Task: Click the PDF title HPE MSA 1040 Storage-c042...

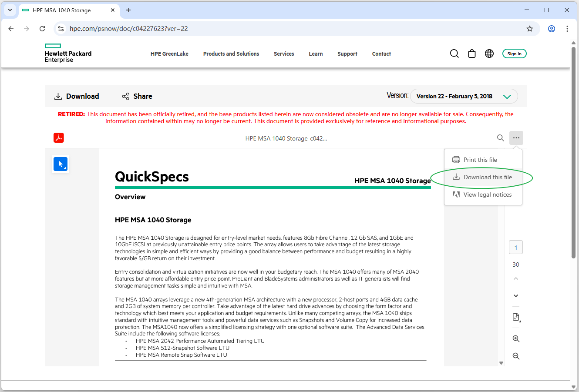Action: pos(286,138)
